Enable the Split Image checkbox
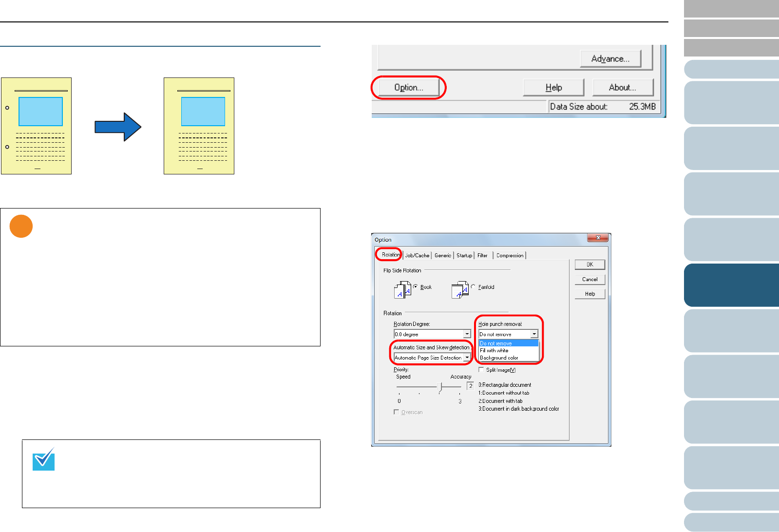The width and height of the screenshot is (779, 532). [481, 370]
